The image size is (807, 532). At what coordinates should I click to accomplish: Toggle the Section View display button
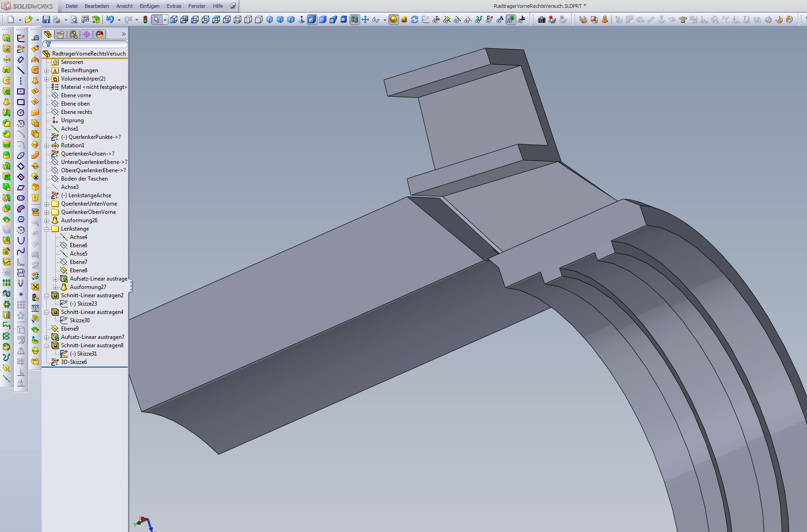click(355, 19)
